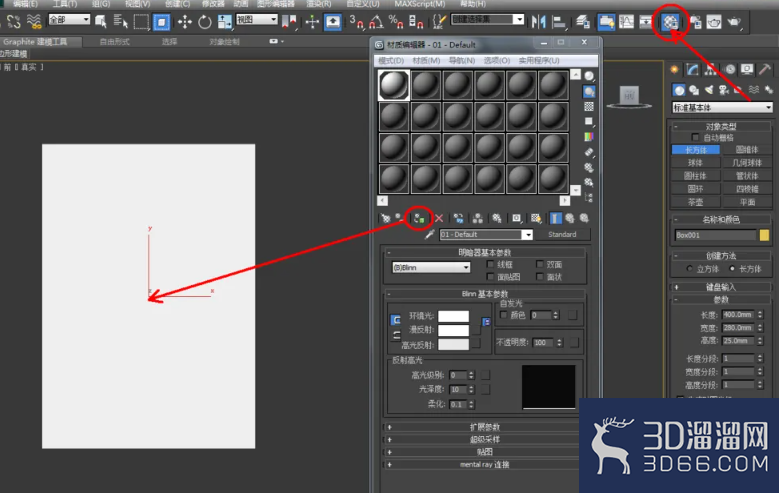Toggle 3D Snaps icon
Image resolution: width=779 pixels, height=493 pixels.
(356, 22)
